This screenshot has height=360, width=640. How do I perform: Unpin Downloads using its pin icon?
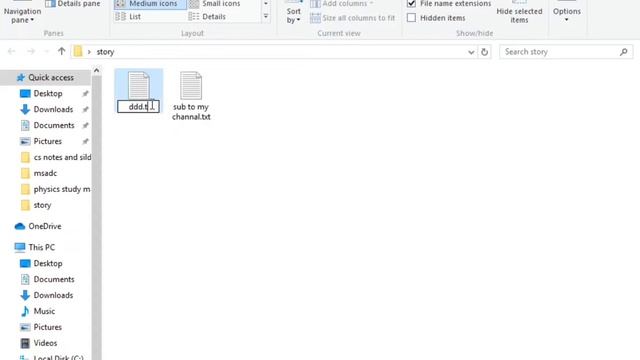coord(85,109)
